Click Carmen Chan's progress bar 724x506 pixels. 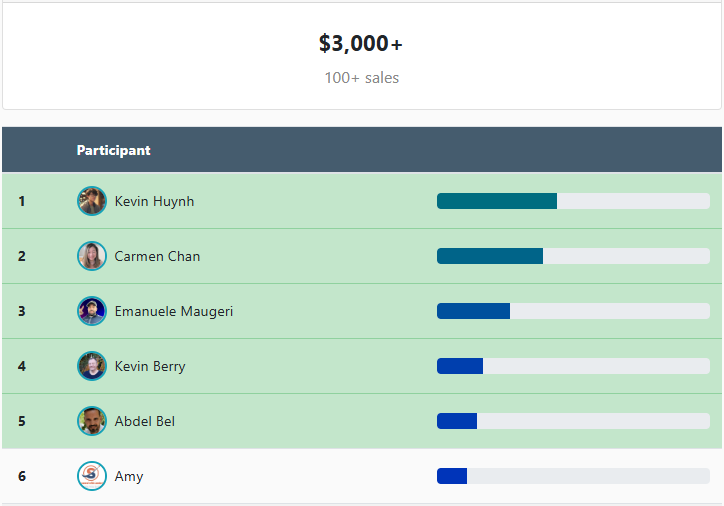[573, 256]
